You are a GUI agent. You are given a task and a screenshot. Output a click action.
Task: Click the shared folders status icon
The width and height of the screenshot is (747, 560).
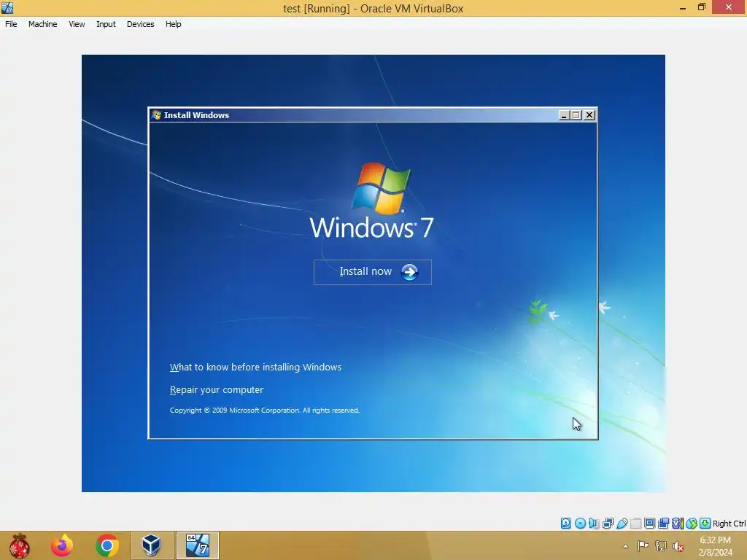tap(635, 524)
